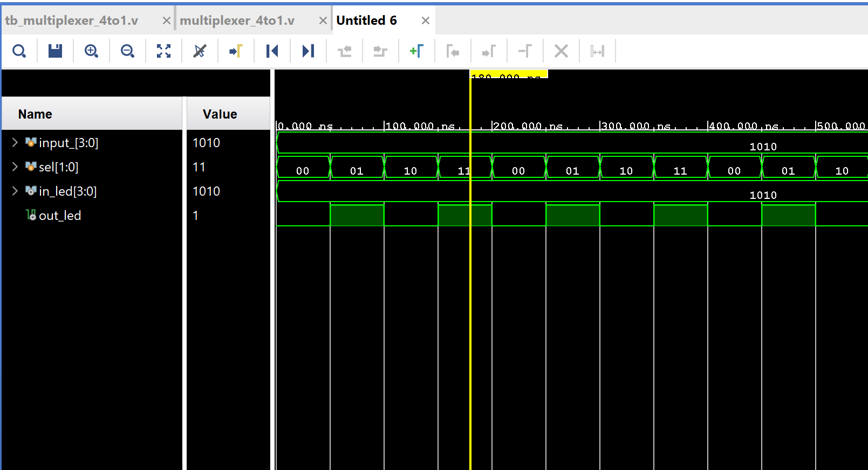The height and width of the screenshot is (470, 868).
Task: Jump to previous transition
Action: pos(344,51)
